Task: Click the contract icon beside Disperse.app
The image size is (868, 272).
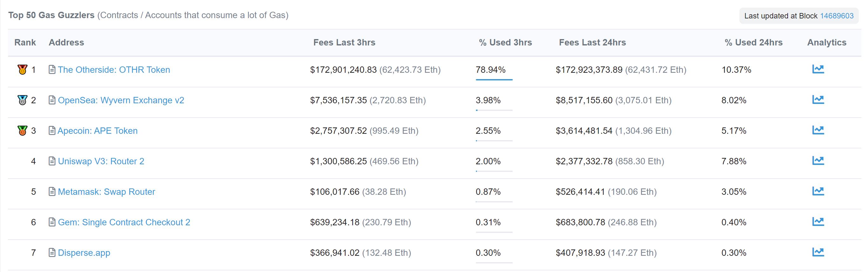Action: coord(52,252)
